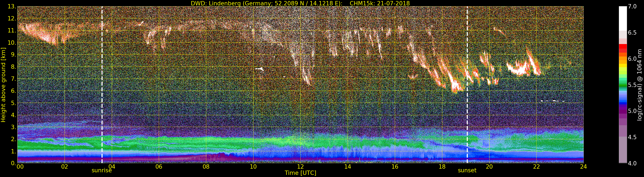Viewport: 644px width, 177px height.
Task: Click the colorbar tick label '4.5'
Action: coord(632,137)
